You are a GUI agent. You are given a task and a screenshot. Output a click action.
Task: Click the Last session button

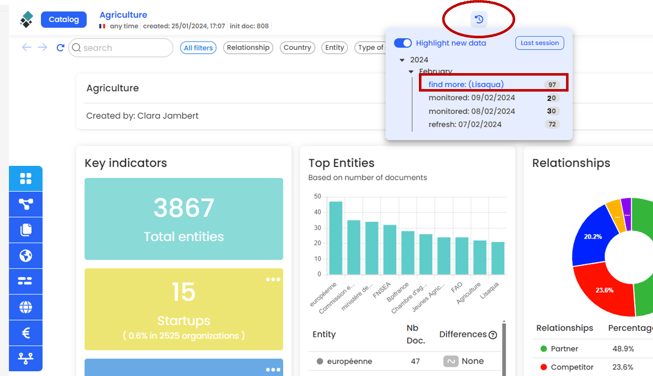pos(540,43)
